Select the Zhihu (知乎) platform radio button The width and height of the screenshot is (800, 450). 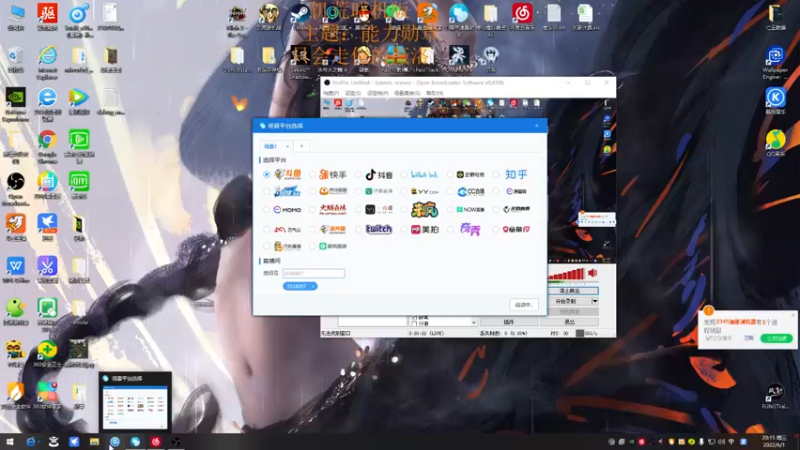click(x=496, y=174)
